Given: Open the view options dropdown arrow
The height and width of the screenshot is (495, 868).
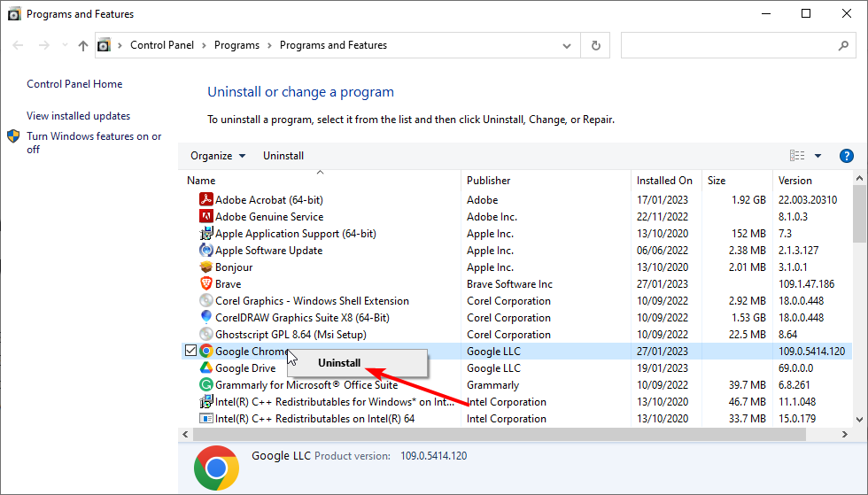Looking at the screenshot, I should [x=818, y=156].
